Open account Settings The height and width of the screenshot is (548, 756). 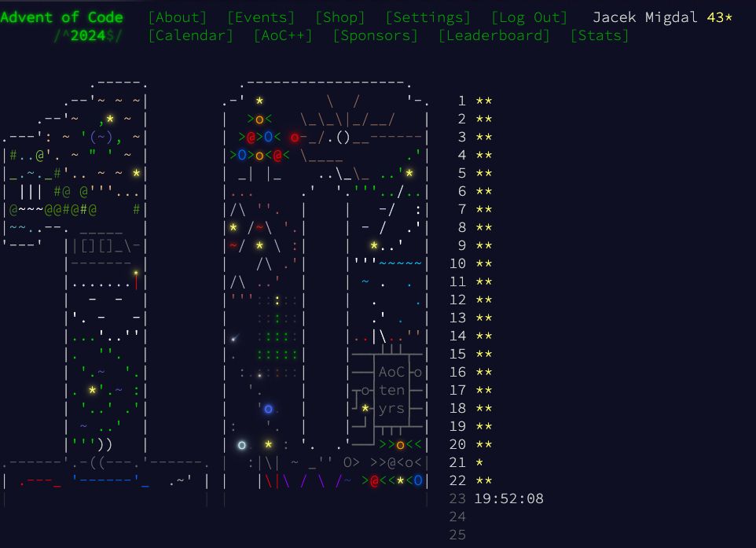(428, 17)
